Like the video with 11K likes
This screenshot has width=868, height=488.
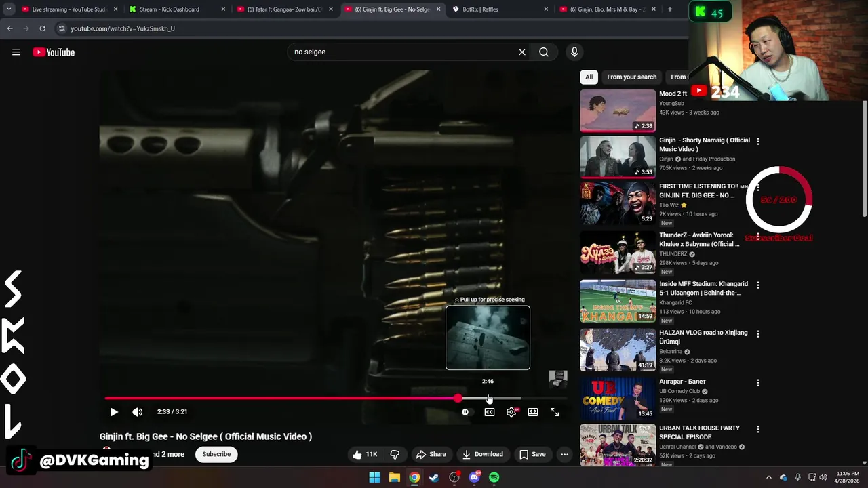click(365, 454)
